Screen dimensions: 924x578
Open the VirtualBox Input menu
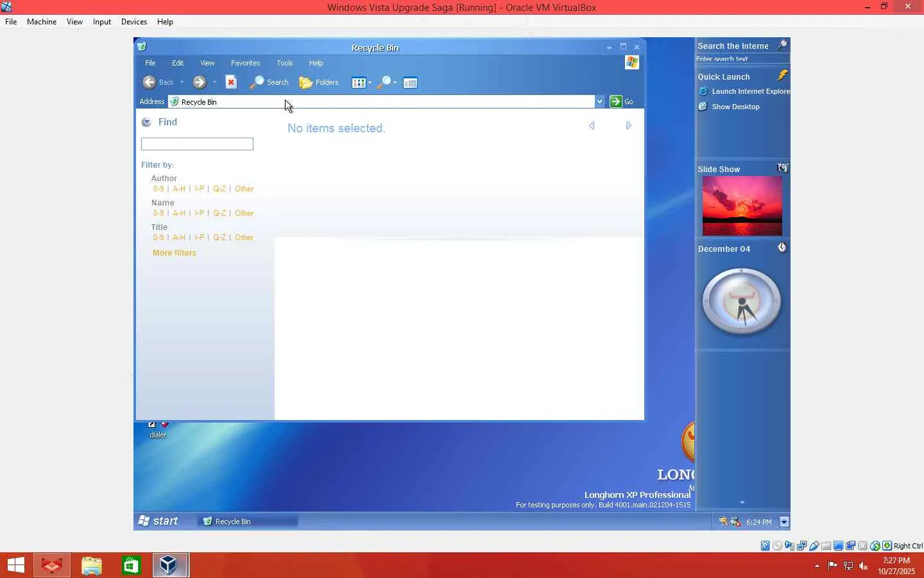click(102, 22)
